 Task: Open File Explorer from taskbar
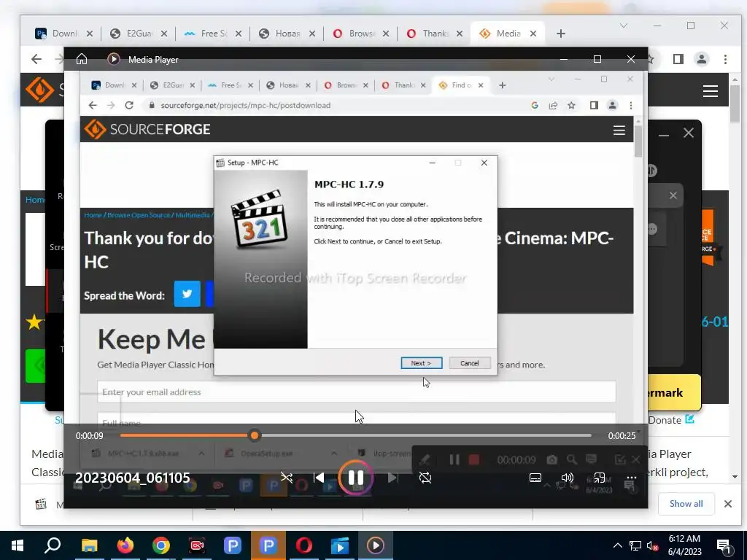point(89,545)
